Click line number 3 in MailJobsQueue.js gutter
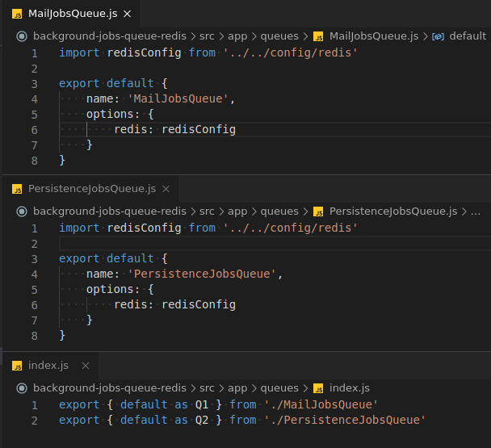The image size is (491, 448). (x=35, y=84)
